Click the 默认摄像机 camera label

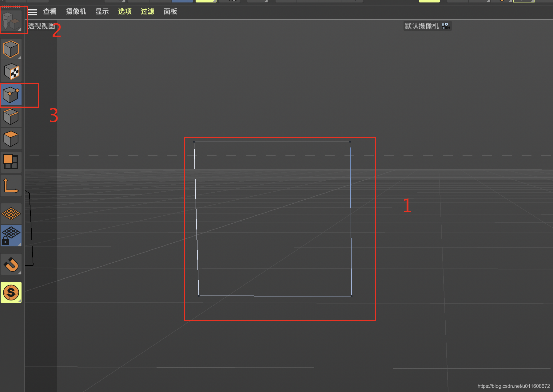coord(422,26)
